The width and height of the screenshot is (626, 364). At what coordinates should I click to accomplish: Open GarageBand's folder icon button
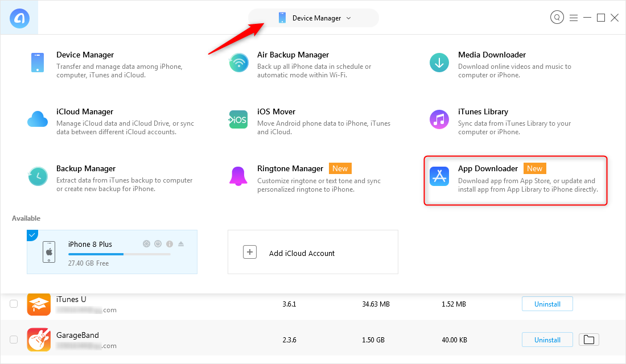(x=589, y=340)
